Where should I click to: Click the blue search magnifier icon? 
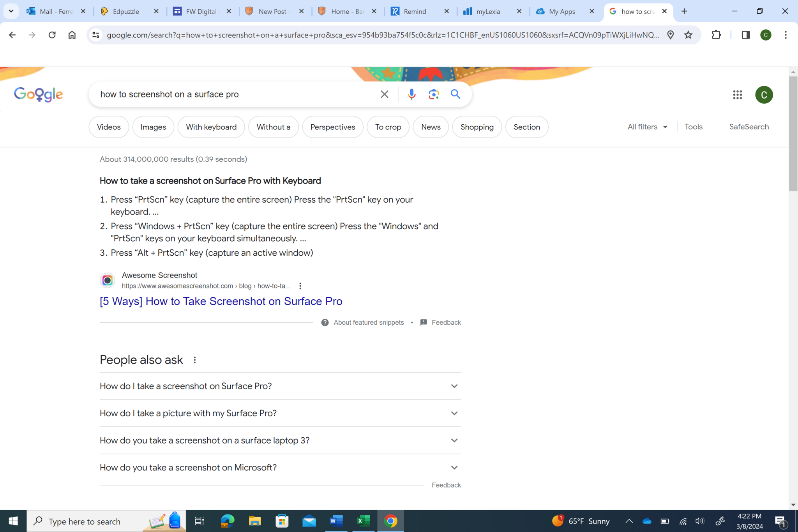coord(455,94)
